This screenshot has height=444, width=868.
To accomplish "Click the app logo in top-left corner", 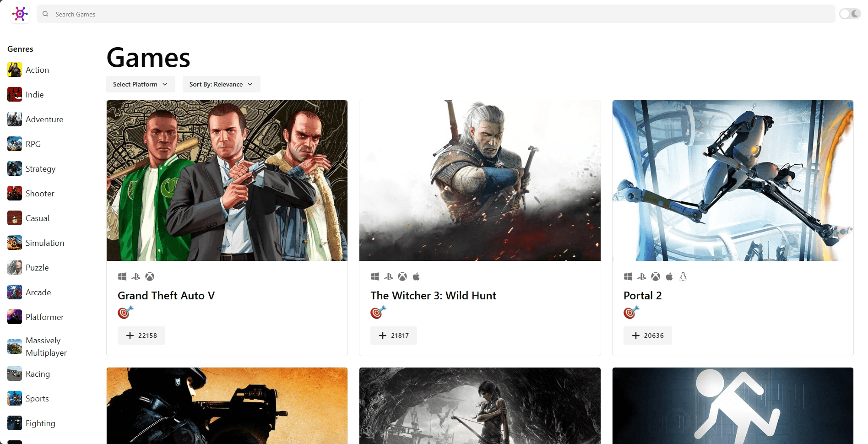I will click(20, 14).
